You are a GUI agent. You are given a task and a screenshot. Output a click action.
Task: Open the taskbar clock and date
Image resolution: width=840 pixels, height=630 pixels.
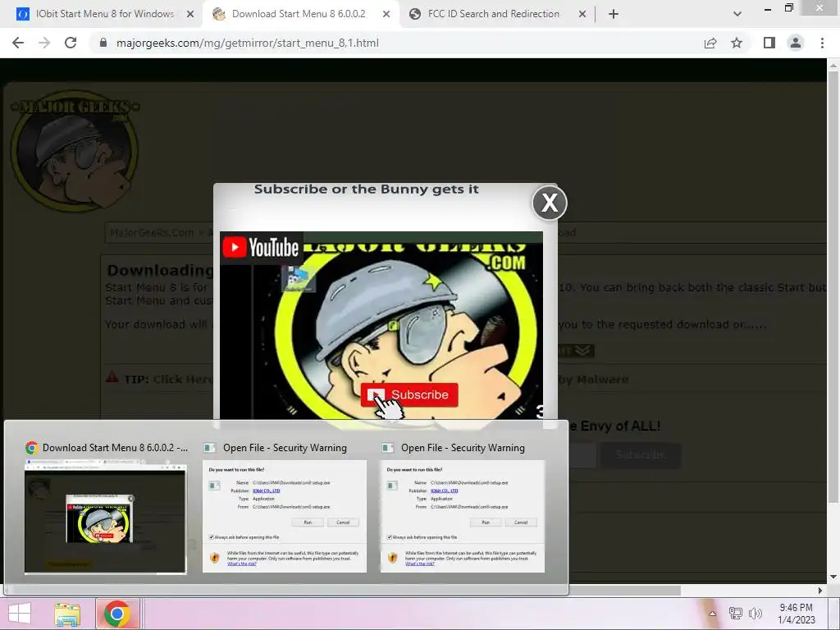(x=796, y=614)
